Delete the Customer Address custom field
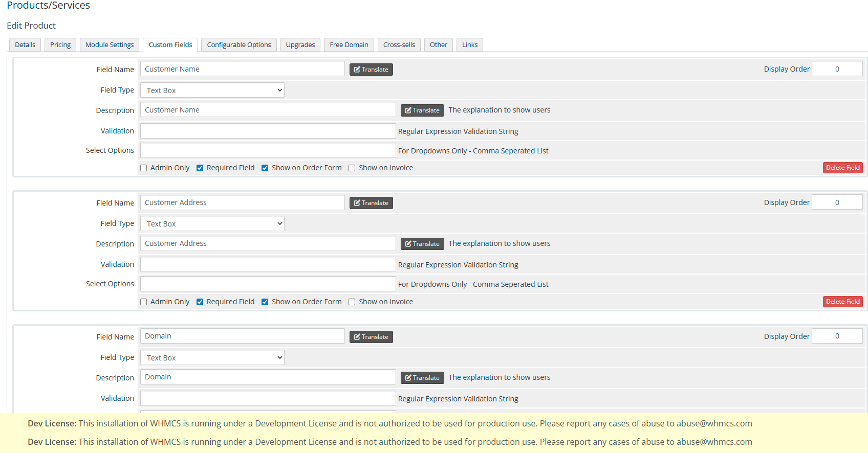The height and width of the screenshot is (453, 868). pyautogui.click(x=842, y=302)
